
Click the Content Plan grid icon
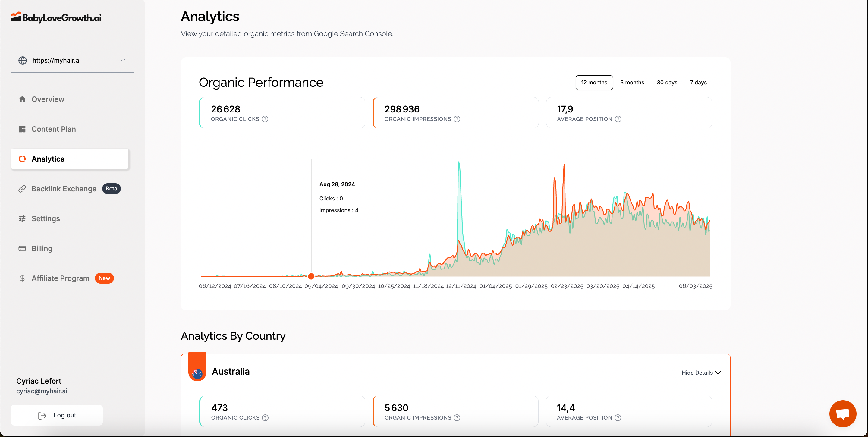22,129
